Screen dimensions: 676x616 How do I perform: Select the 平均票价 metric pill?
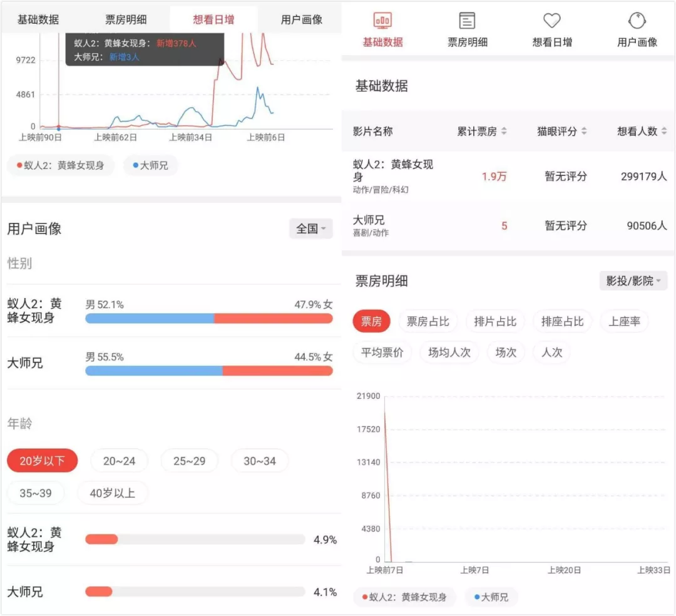pos(382,352)
